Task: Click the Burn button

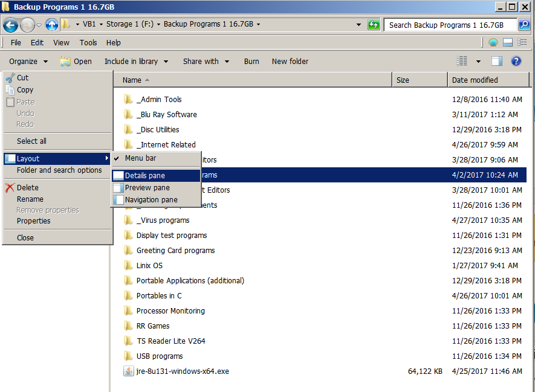Action: click(251, 61)
